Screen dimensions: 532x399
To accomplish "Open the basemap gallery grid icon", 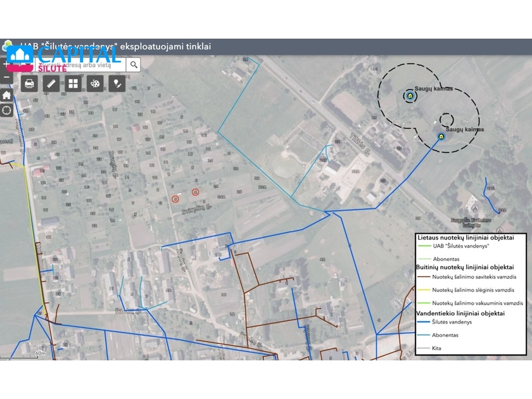I will tap(73, 84).
